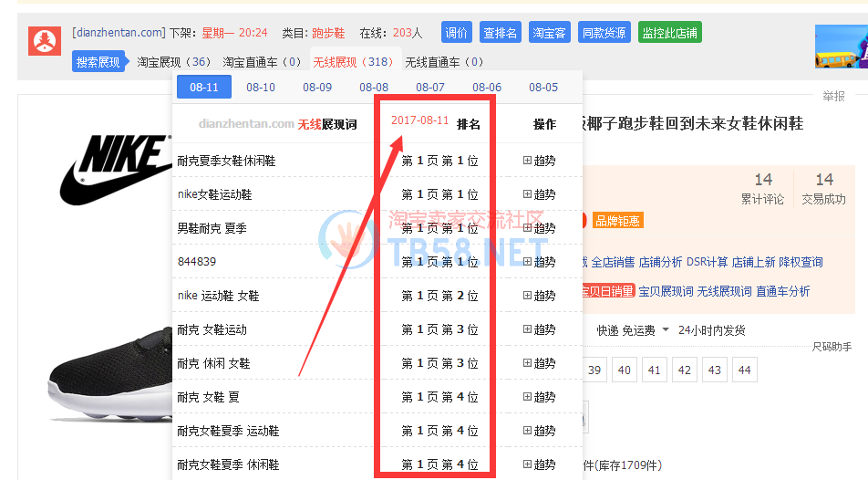Image resolution: width=868 pixels, height=480 pixels.
Task: Click the 24小时内发货 text
Action: [x=712, y=330]
